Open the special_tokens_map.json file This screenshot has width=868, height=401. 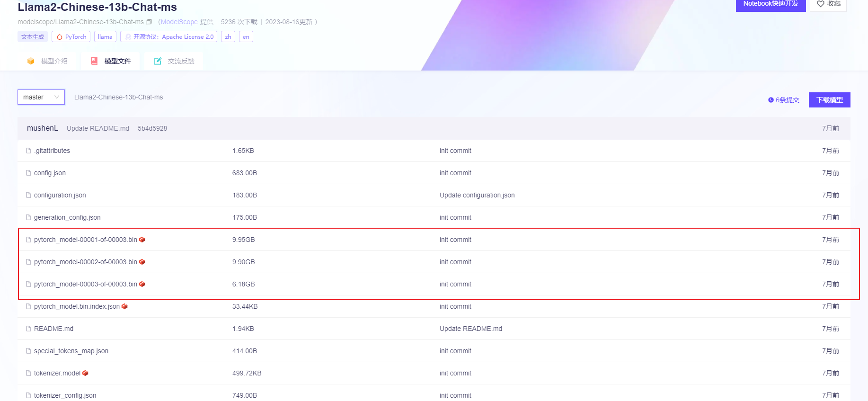[71, 351]
